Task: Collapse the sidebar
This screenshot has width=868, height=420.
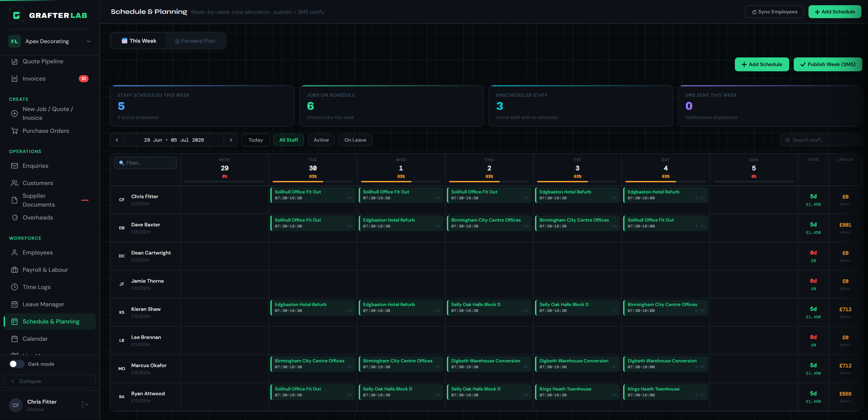Action: pyautogui.click(x=50, y=382)
